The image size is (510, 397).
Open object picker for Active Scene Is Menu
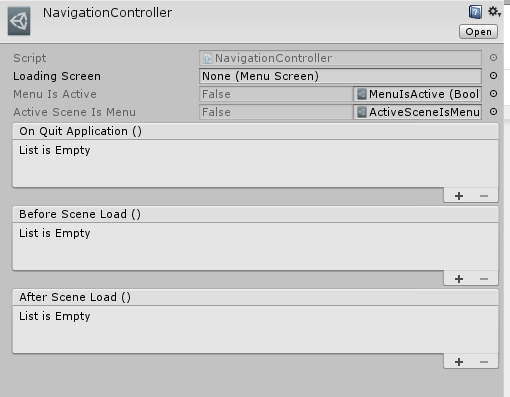[x=493, y=112]
